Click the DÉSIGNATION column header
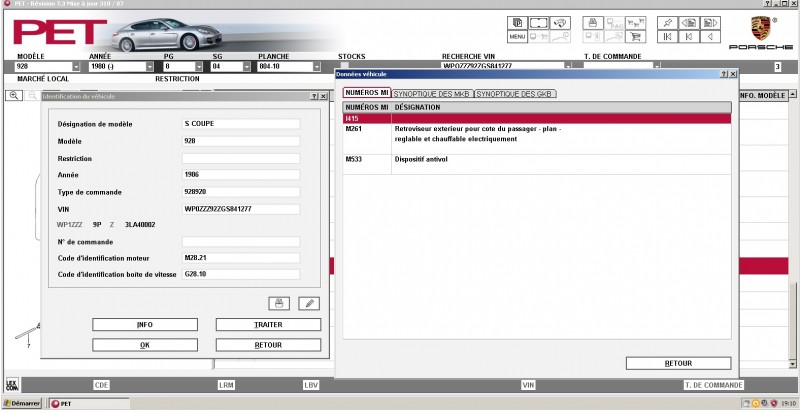 pos(561,107)
